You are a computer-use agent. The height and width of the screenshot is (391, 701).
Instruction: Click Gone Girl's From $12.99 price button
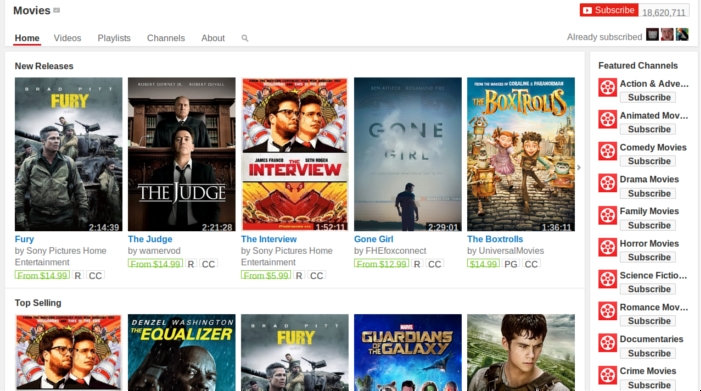tap(381, 264)
